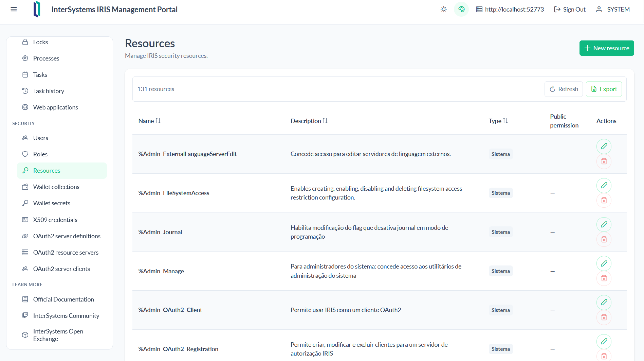The width and height of the screenshot is (644, 361).
Task: Select Resources in the sidebar
Action: tap(62, 171)
